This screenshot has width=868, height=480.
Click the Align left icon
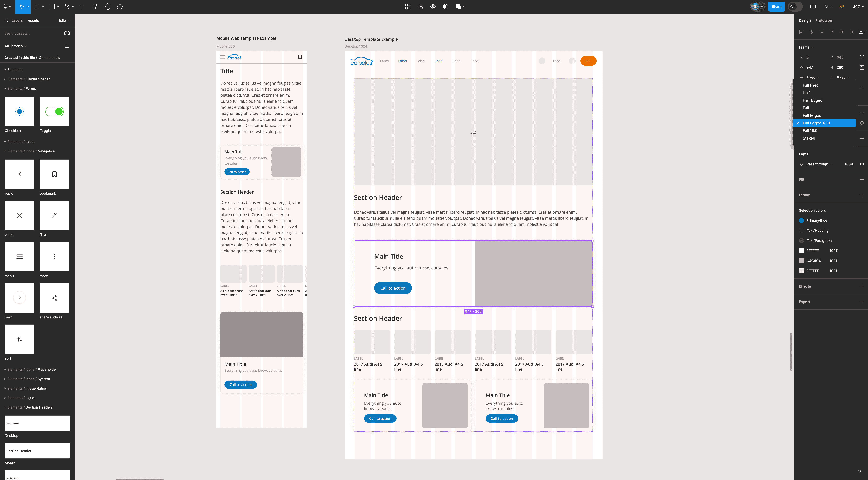coord(802,32)
